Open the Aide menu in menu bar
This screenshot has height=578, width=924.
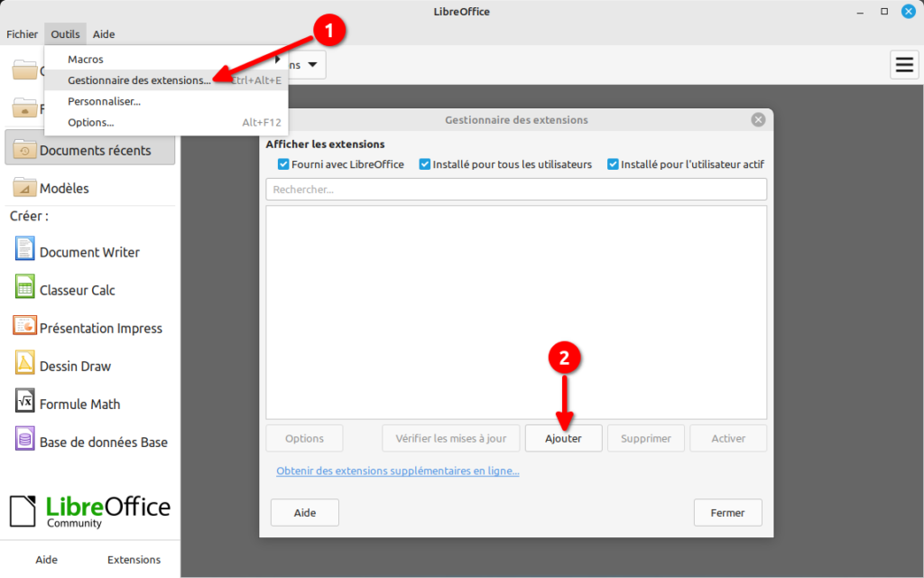pyautogui.click(x=104, y=34)
